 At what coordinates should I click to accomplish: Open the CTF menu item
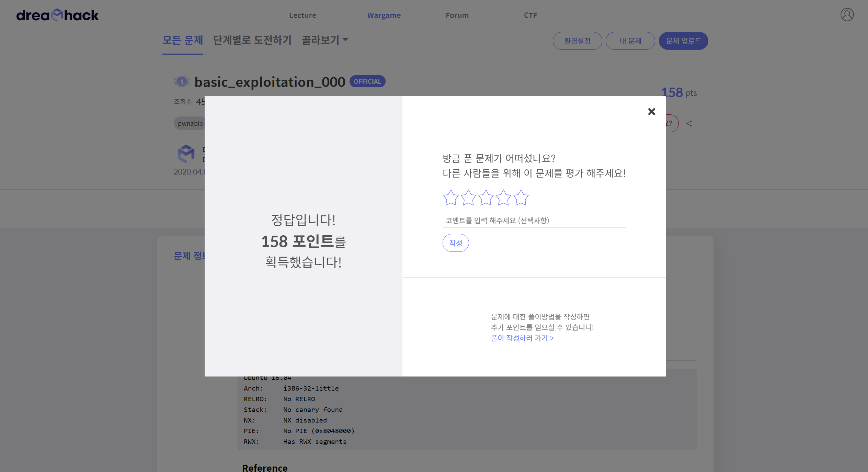(530, 15)
